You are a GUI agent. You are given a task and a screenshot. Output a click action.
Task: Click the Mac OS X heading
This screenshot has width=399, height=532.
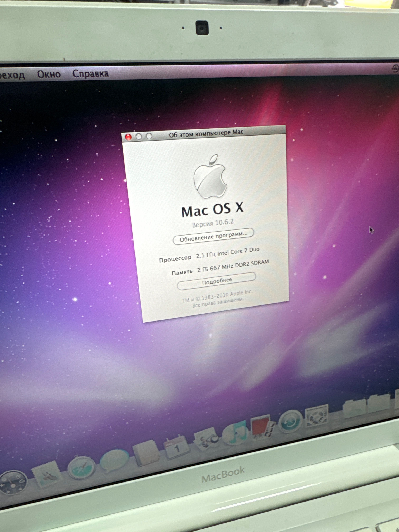tap(212, 210)
